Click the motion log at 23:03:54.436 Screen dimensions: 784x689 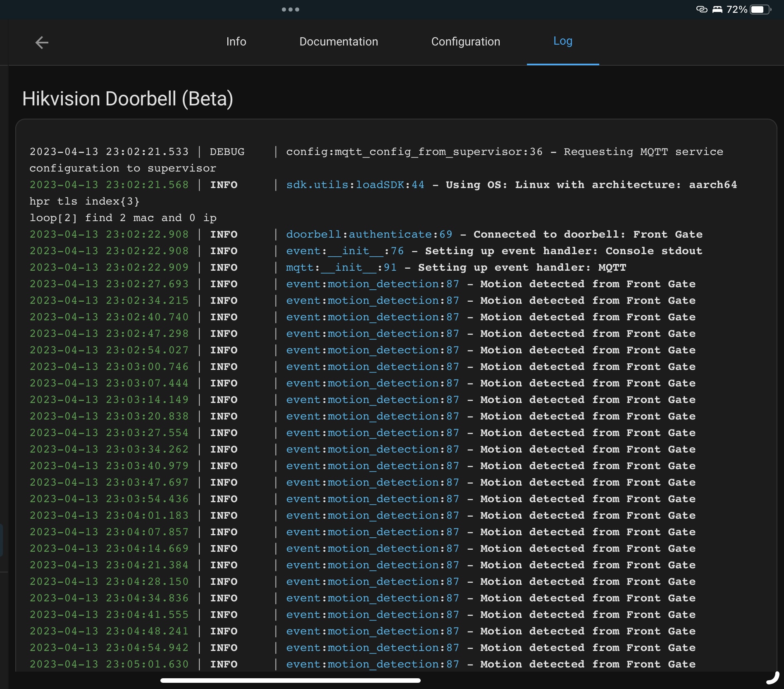362,499
